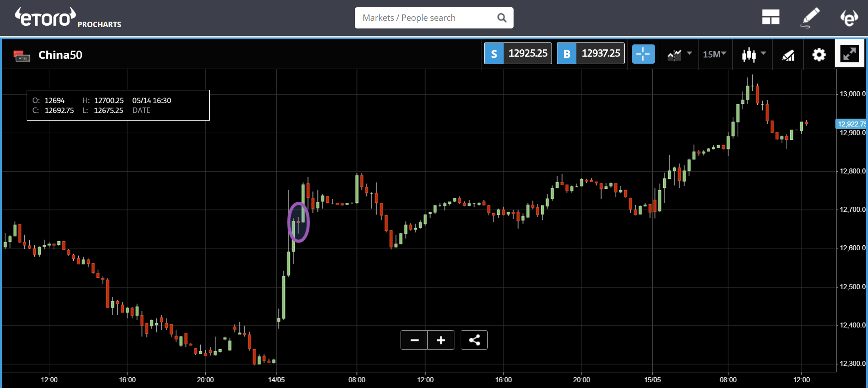Click the eToro bull logo icon
This screenshot has height=388, width=868.
coord(849,18)
